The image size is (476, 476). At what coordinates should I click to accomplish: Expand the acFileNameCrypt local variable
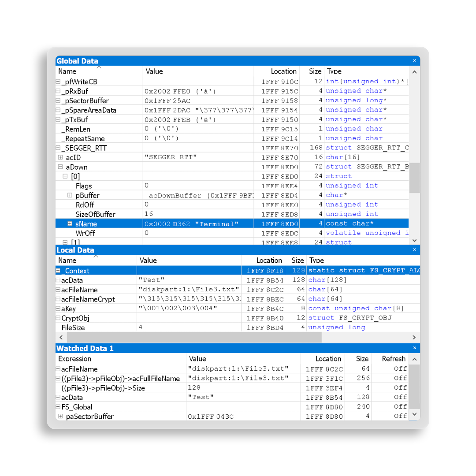(58, 299)
